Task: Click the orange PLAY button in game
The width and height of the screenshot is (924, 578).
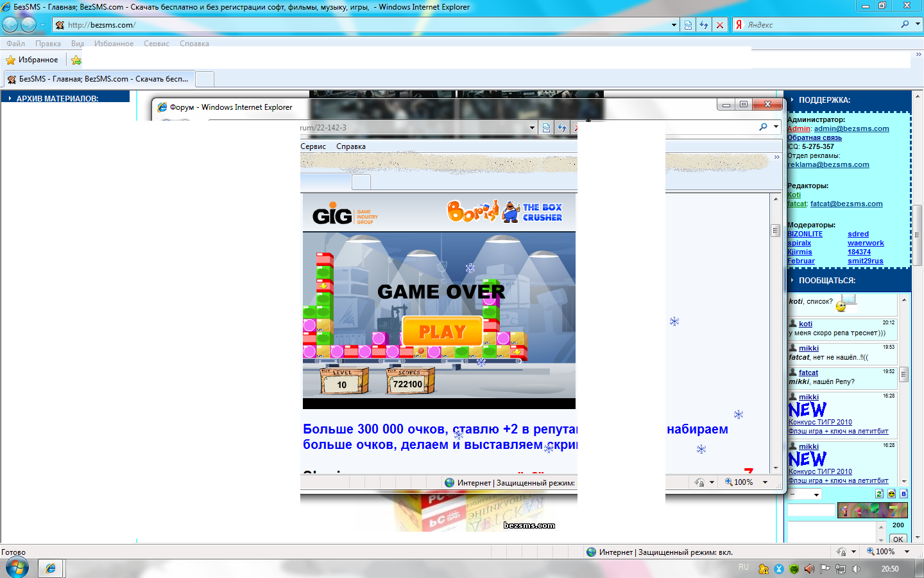Action: (x=442, y=331)
